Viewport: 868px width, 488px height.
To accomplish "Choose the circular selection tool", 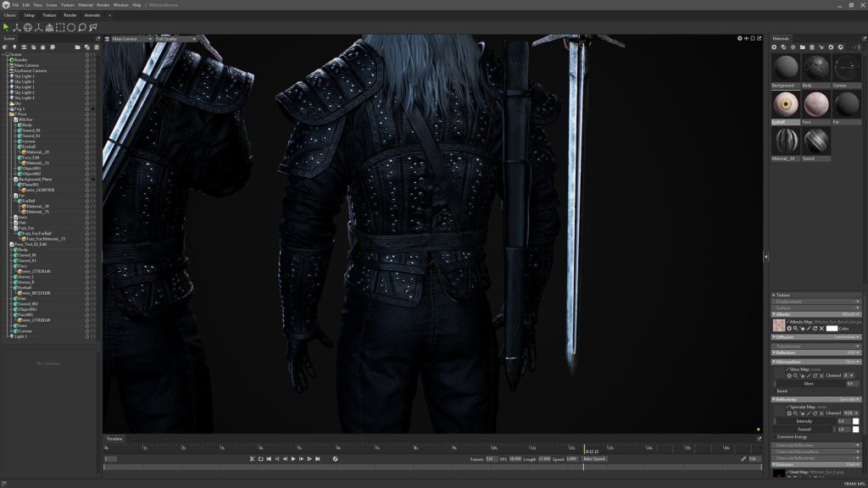I will 71,27.
